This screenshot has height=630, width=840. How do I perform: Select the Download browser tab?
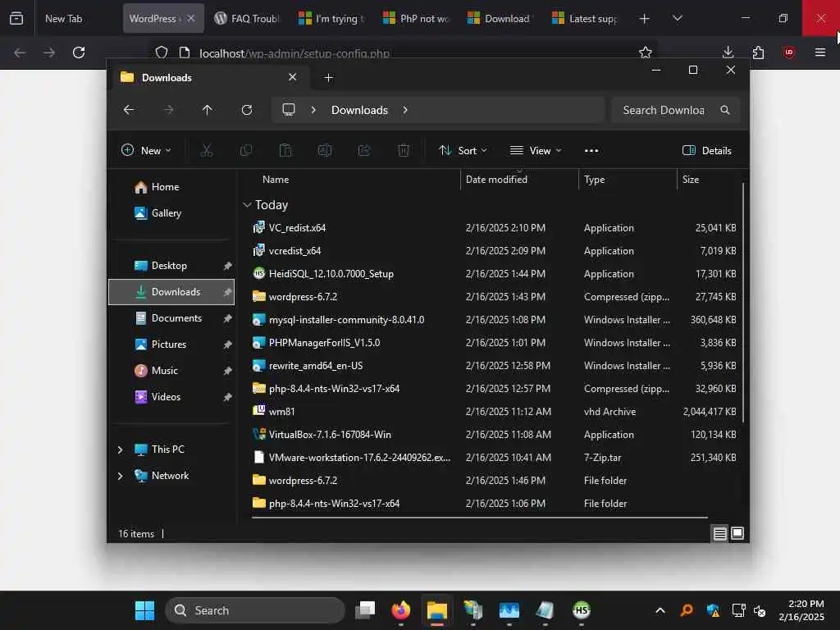(x=501, y=18)
